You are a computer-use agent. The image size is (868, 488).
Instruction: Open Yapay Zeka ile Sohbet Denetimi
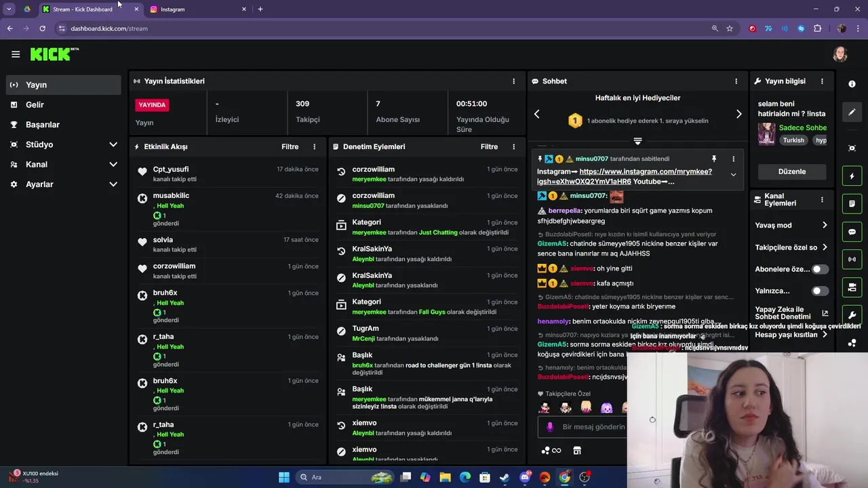click(x=791, y=313)
